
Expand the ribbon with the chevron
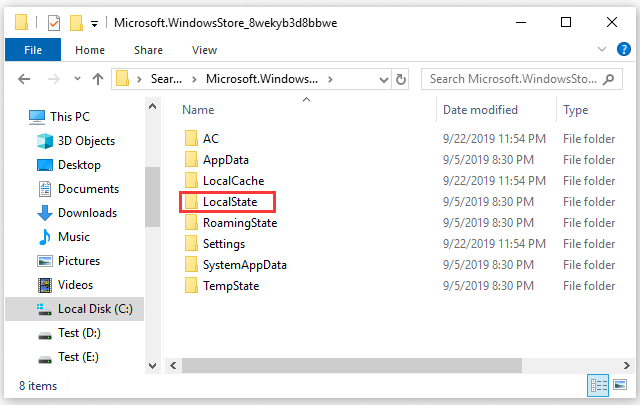(x=602, y=49)
